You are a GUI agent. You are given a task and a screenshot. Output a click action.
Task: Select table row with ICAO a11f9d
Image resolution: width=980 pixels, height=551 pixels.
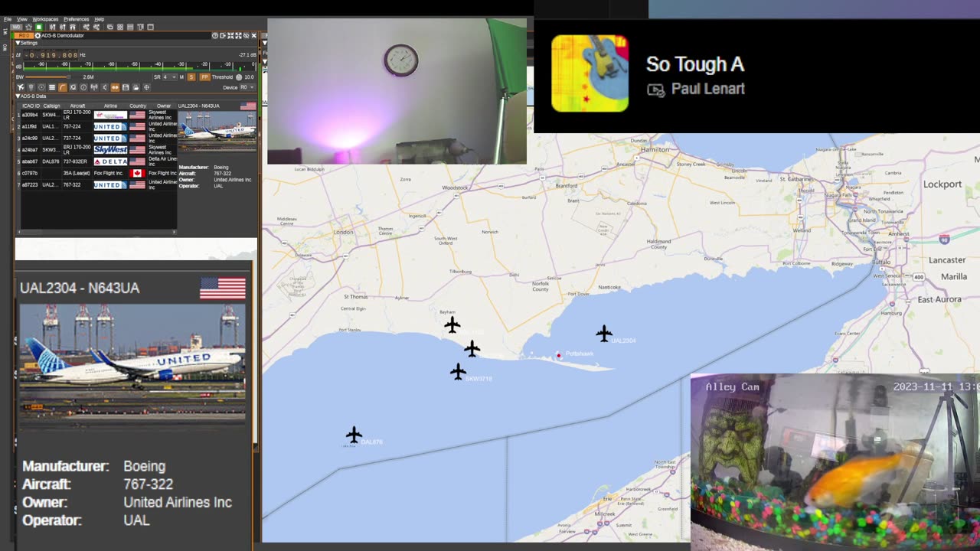click(97, 126)
